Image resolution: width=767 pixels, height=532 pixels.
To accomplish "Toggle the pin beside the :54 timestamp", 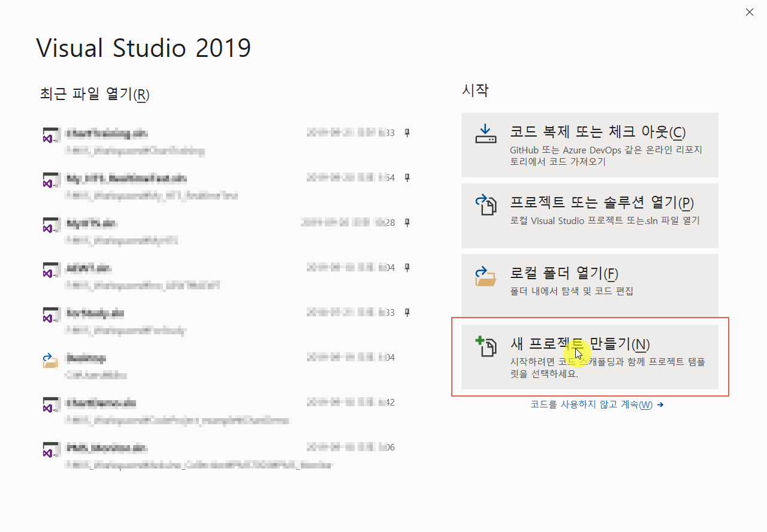I will [x=407, y=178].
